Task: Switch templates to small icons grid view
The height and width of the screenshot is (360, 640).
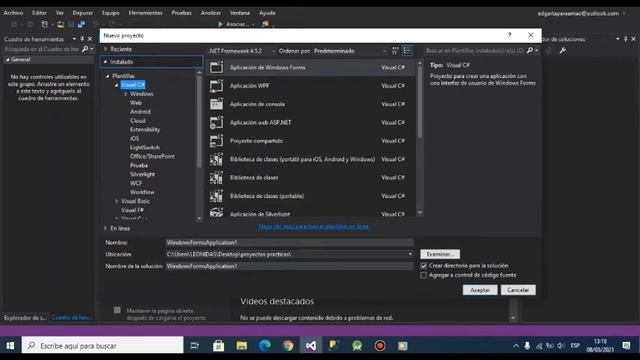Action: point(395,51)
